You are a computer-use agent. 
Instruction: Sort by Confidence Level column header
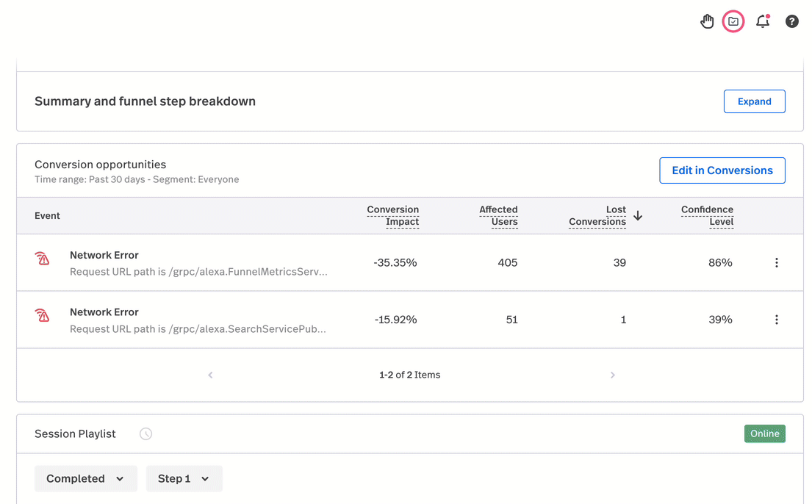pos(707,215)
